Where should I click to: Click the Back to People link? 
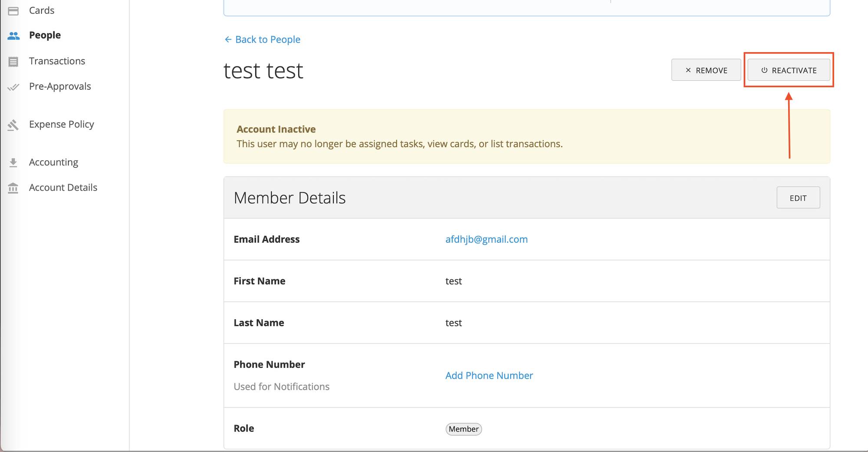coord(262,39)
